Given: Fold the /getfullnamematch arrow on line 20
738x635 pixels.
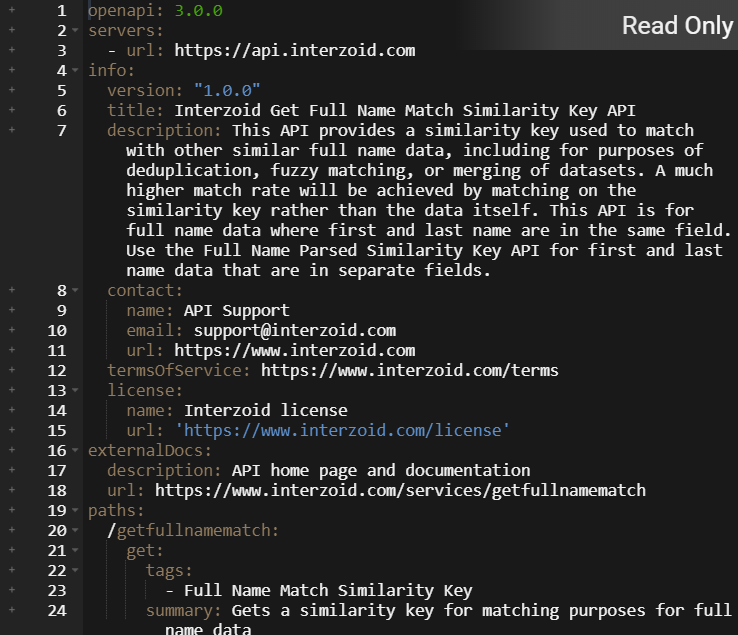Looking at the screenshot, I should click(75, 531).
